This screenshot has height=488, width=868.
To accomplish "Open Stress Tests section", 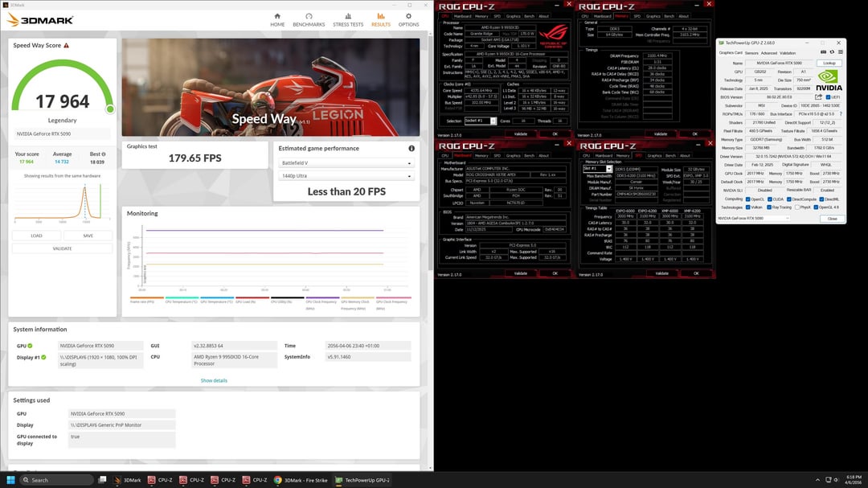I will pyautogui.click(x=347, y=18).
